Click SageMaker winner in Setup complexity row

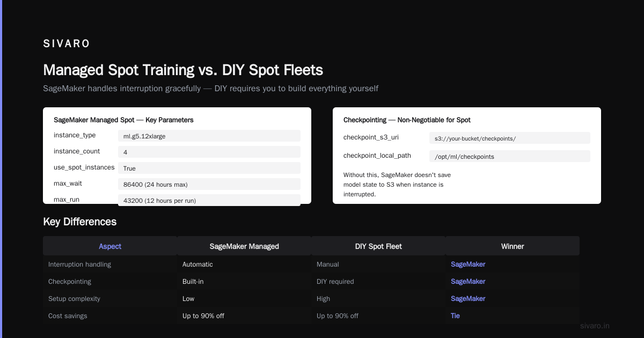coord(468,298)
